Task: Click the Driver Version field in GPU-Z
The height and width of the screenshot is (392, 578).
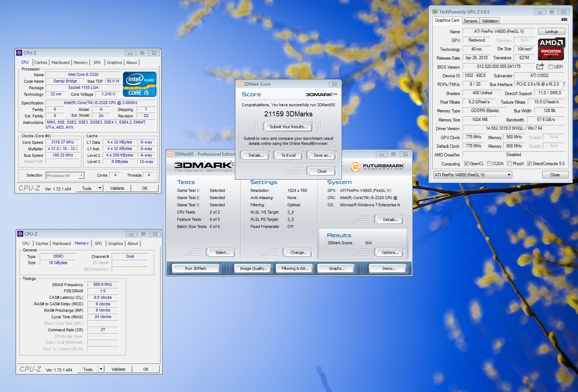Action: click(x=514, y=128)
